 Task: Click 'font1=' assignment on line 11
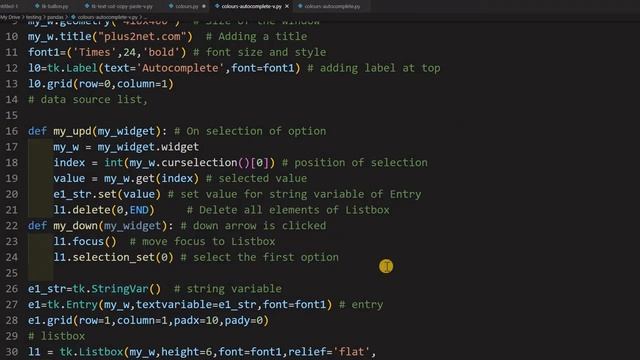47,52
